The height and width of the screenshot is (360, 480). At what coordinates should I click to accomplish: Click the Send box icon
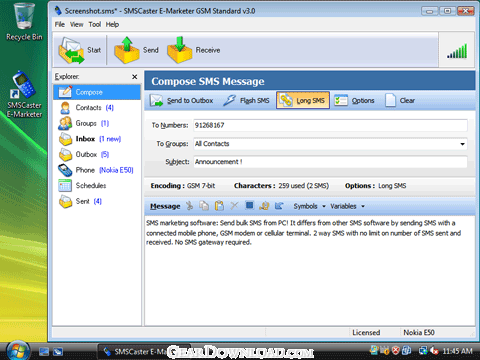point(127,50)
